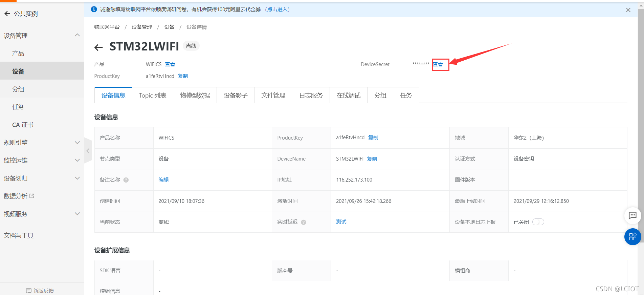The image size is (644, 295).
Task: Switch to the 文件管理 tab
Action: (x=273, y=96)
